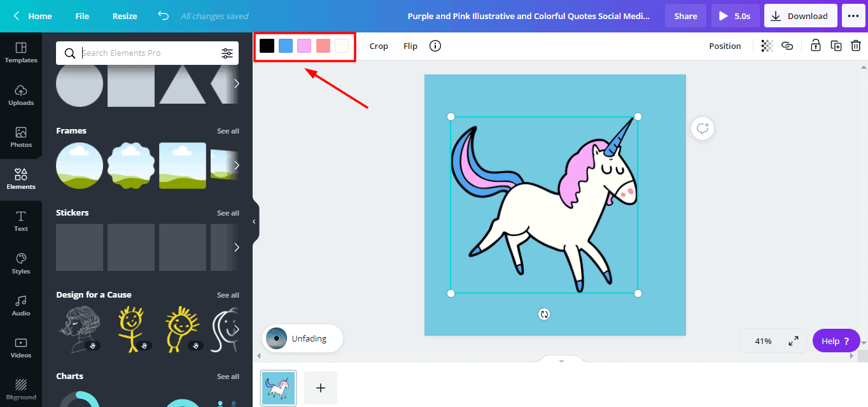The width and height of the screenshot is (868, 407).
Task: Open the search filter settings icon
Action: (227, 53)
